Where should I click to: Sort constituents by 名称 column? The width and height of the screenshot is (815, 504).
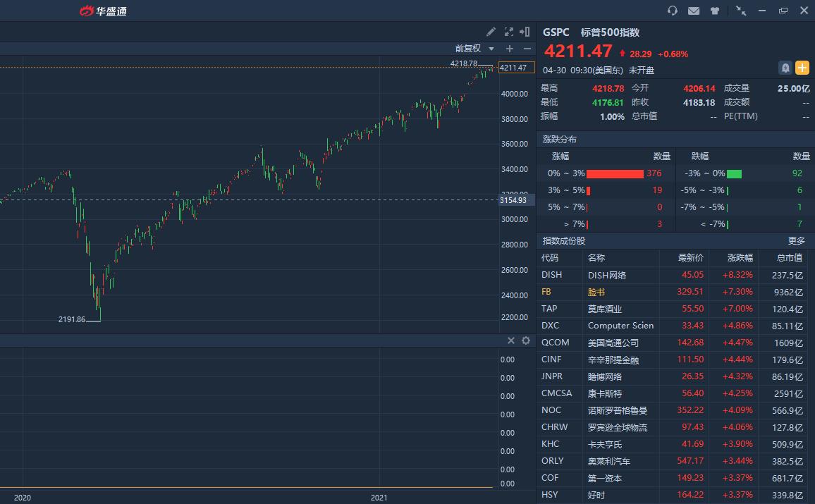[x=596, y=258]
